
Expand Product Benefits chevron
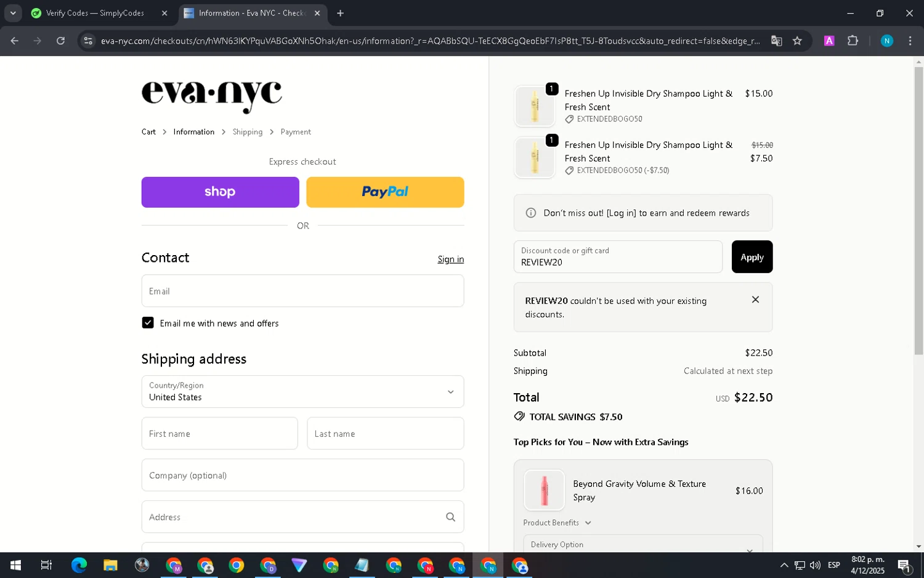588,523
